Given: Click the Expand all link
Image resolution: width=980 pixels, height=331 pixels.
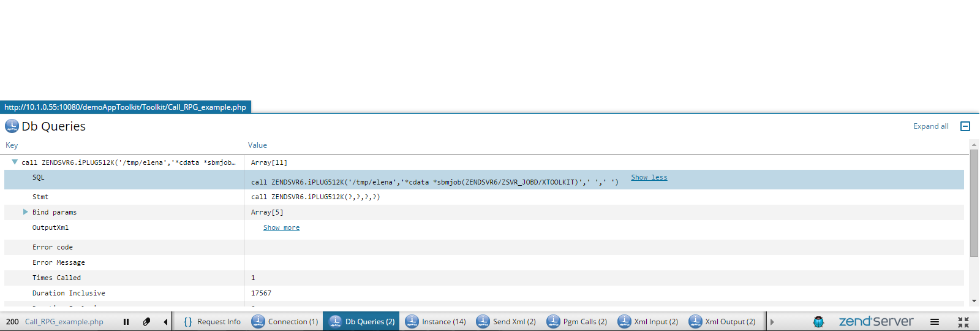Looking at the screenshot, I should (930, 126).
